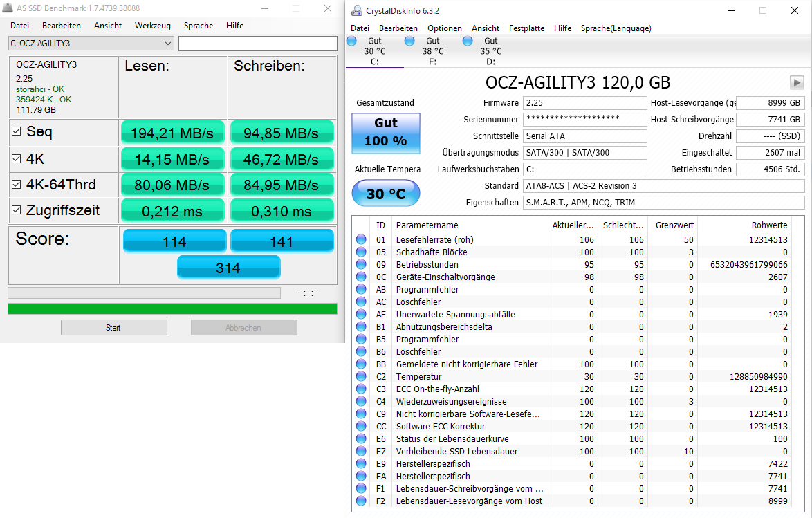The image size is (812, 518).
Task: Open Werkzeug menu in AS SSD Benchmark
Action: click(x=152, y=26)
